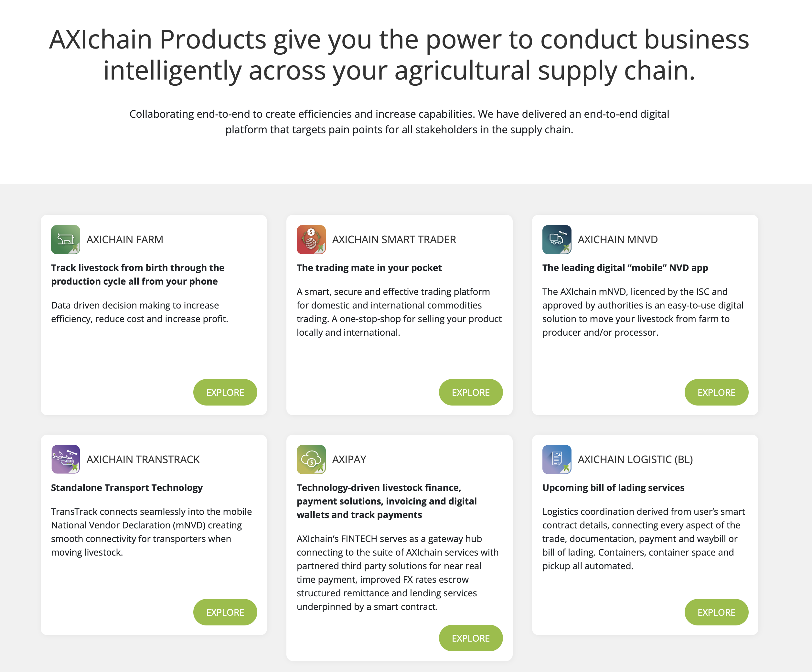The height and width of the screenshot is (672, 812).
Task: Click the AXICHAIN TRANSTRACK title
Action: (143, 459)
